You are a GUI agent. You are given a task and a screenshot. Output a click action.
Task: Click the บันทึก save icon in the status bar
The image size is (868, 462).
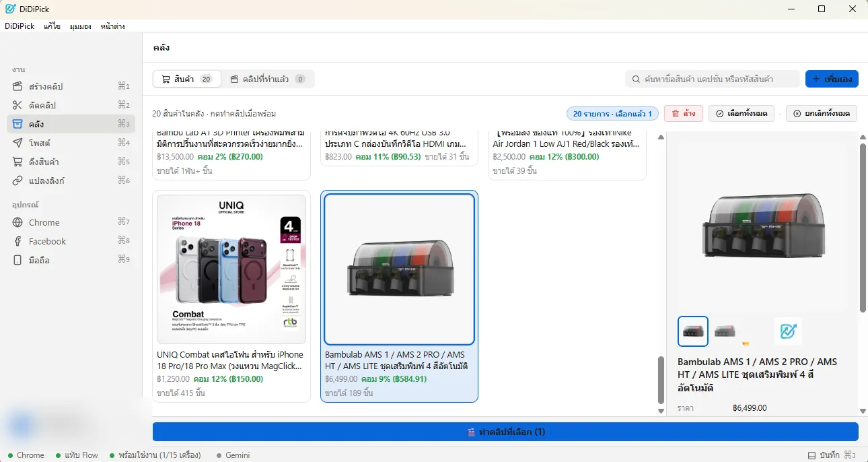tap(812, 455)
